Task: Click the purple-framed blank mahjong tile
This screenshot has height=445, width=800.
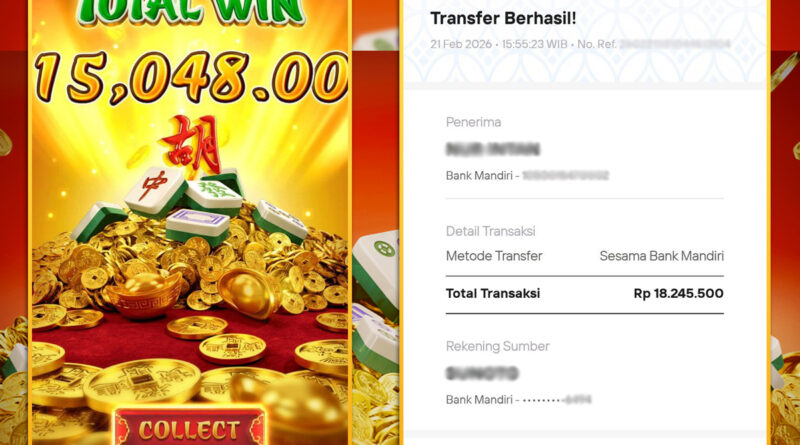Action: click(x=198, y=227)
